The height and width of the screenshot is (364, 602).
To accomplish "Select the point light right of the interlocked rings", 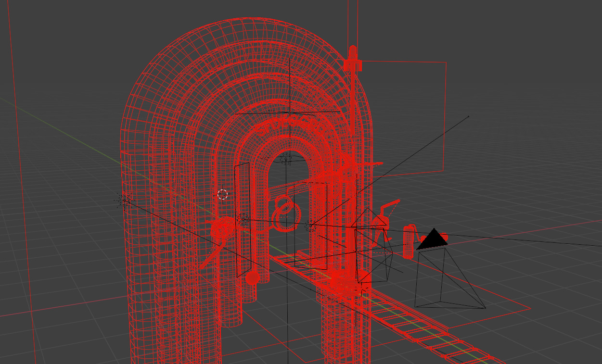I will 311,226.
